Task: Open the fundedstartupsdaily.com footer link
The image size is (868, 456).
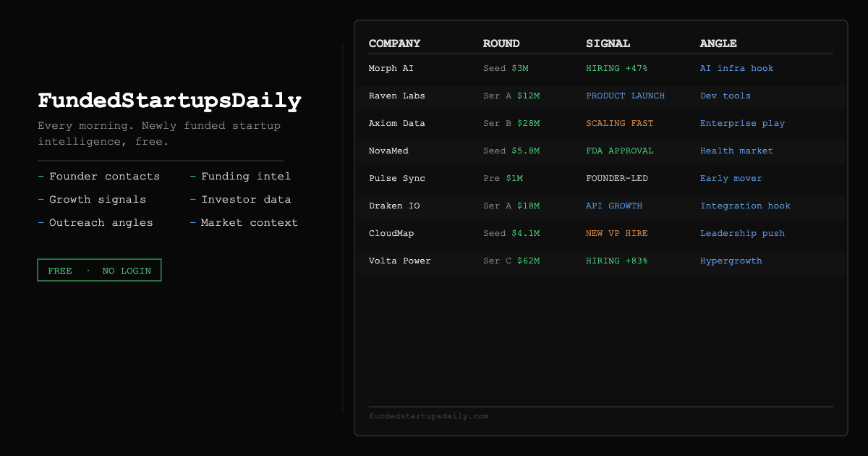Action: (x=429, y=416)
